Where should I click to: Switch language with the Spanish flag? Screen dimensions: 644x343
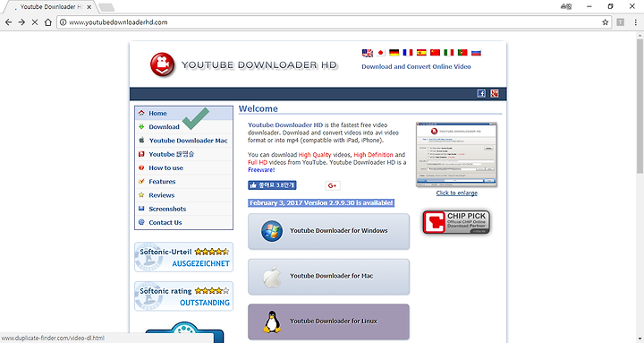pyautogui.click(x=421, y=53)
